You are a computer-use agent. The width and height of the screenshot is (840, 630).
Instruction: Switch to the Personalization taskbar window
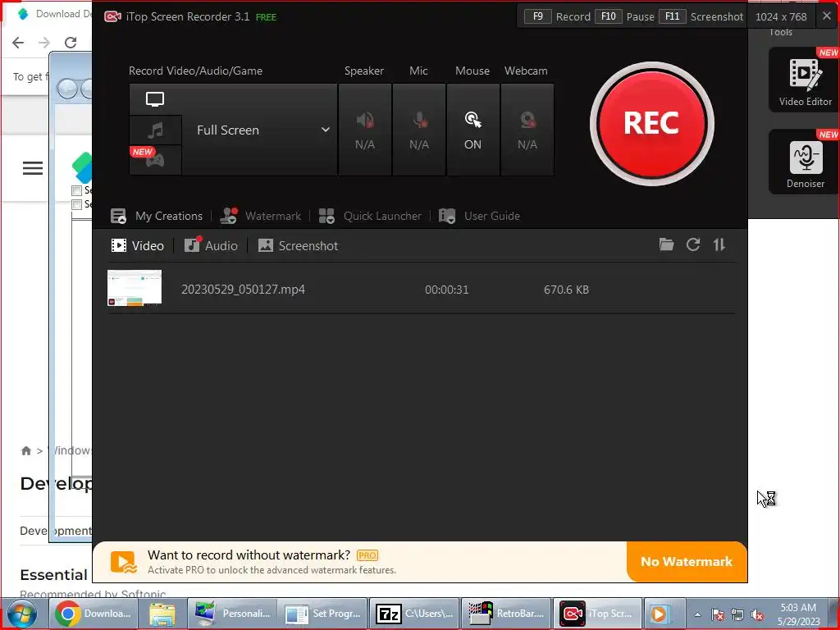pyautogui.click(x=232, y=614)
